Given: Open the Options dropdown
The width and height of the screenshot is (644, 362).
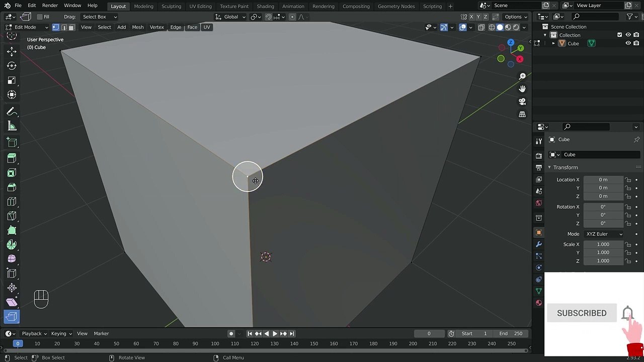Looking at the screenshot, I should (x=516, y=17).
